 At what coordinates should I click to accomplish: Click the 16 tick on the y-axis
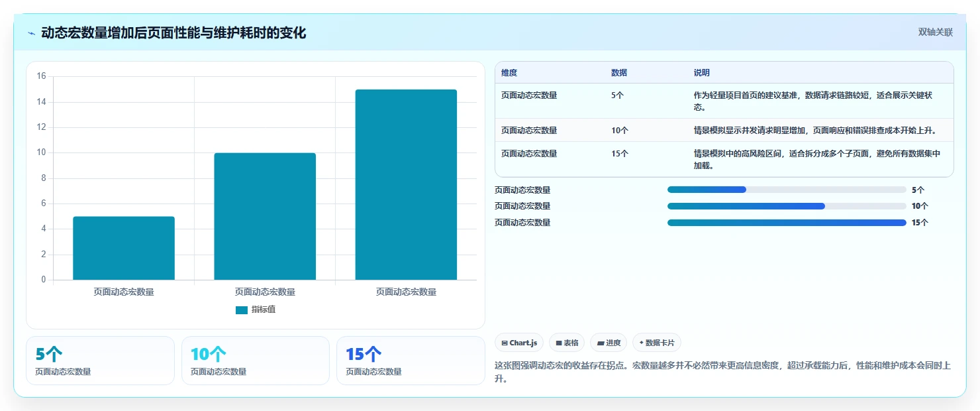(x=41, y=76)
